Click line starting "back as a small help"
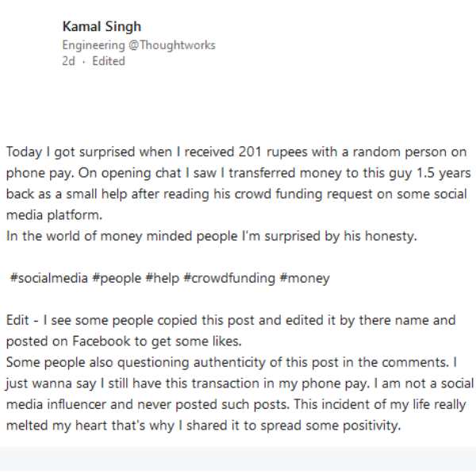476x474 pixels. click(x=236, y=195)
